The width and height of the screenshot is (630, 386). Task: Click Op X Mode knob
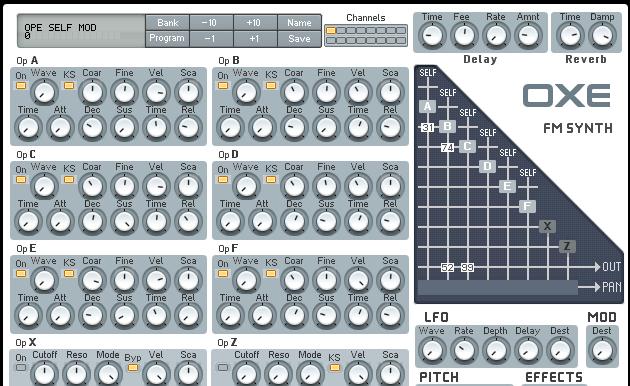coord(108,374)
